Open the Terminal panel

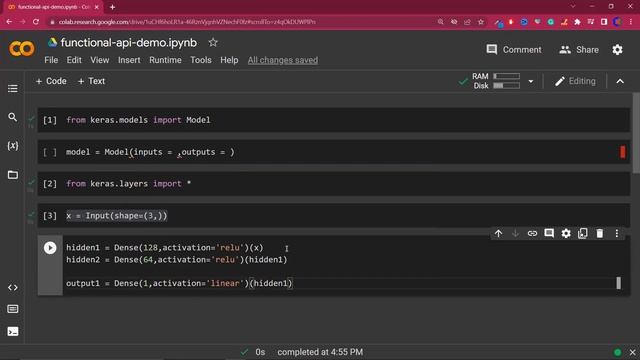click(x=13, y=331)
